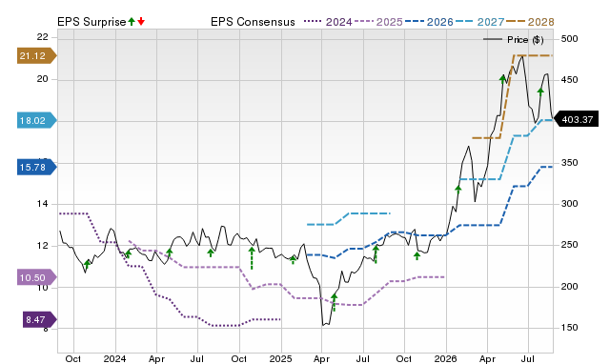Select the 2025 EPS consensus legend entry
Screen dimensions: 610x364
click(x=378, y=22)
